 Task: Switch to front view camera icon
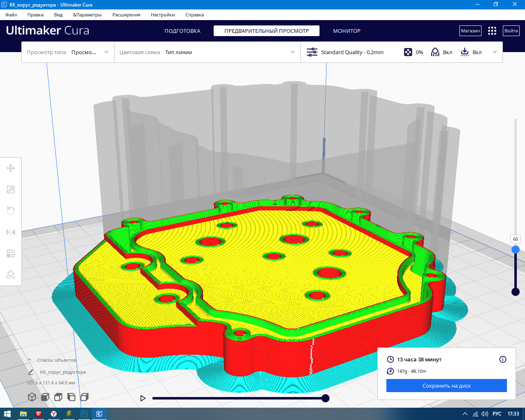click(45, 397)
